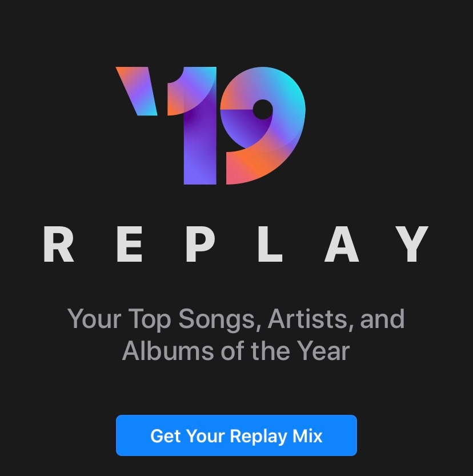Click the letter L in REPLAY

click(270, 244)
